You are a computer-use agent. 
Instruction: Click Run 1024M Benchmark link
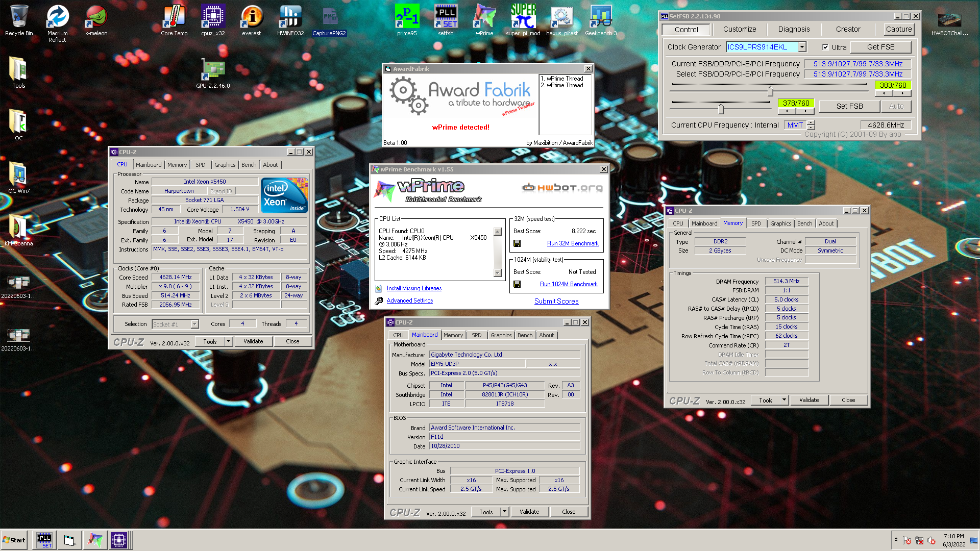[569, 284]
